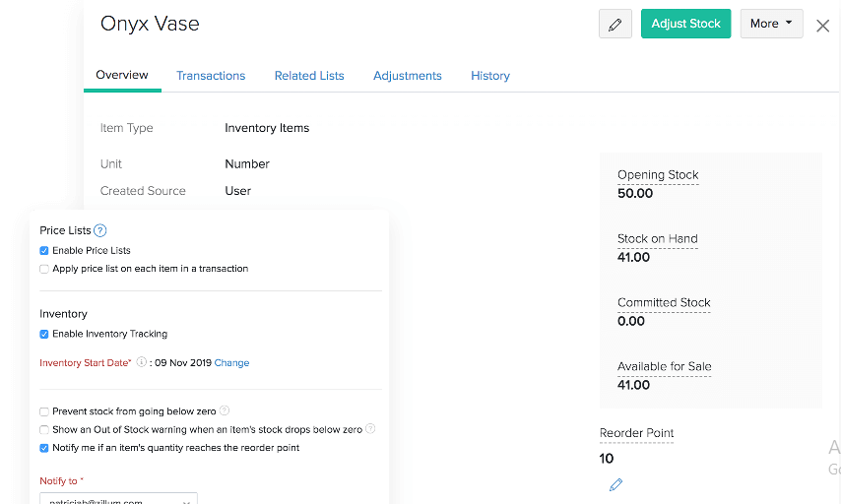This screenshot has width=841, height=504.
Task: Click the info icon beside Inventory Start Date
Action: (x=142, y=362)
